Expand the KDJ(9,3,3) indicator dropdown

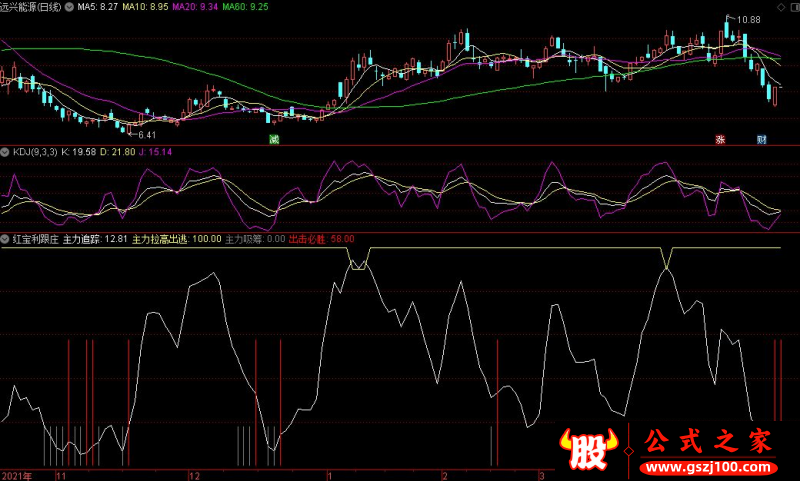5,152
